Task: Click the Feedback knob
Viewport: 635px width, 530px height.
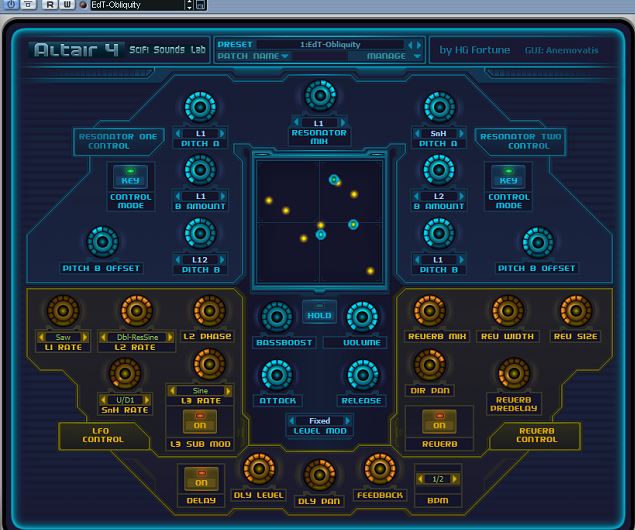Action: (380, 469)
